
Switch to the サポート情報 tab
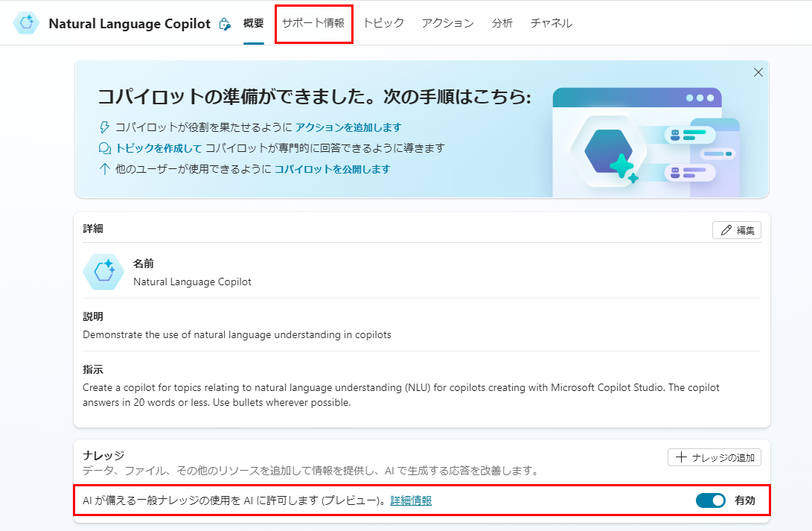tap(313, 23)
